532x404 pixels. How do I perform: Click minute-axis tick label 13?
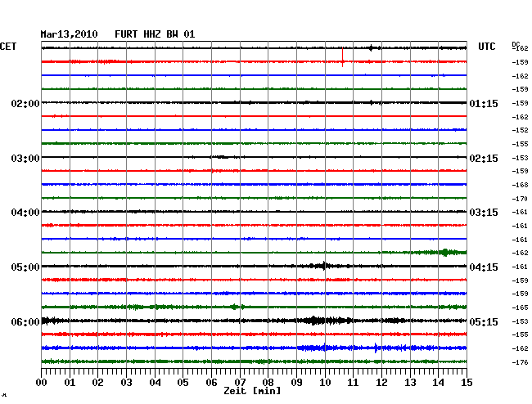pos(410,382)
